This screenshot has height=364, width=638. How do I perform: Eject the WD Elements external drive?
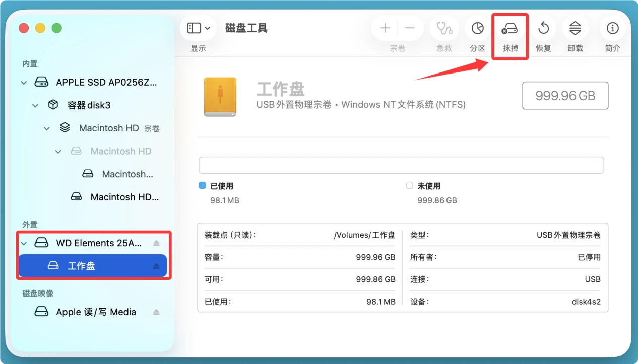[157, 242]
